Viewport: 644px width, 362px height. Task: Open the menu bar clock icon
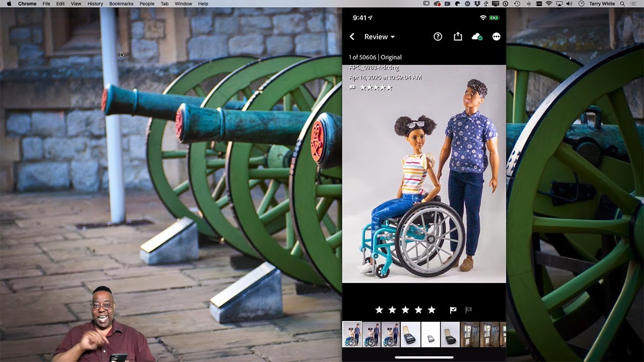(582, 4)
